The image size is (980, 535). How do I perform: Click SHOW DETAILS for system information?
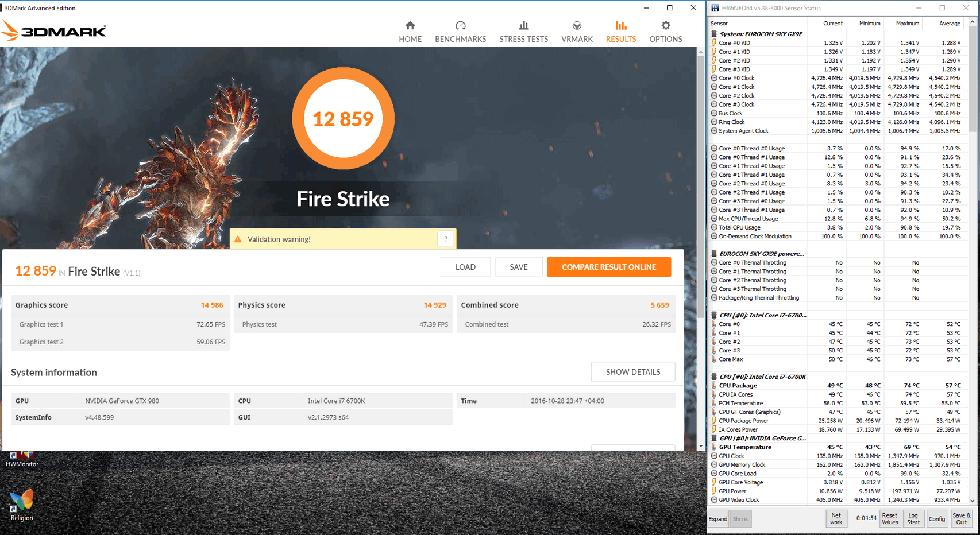(x=633, y=372)
